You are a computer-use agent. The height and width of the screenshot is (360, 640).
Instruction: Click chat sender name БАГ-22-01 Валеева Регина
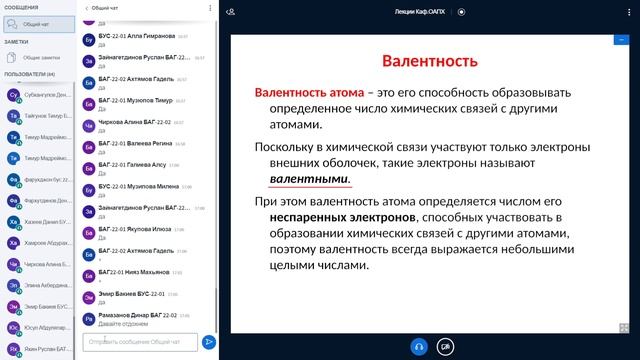[x=135, y=144]
